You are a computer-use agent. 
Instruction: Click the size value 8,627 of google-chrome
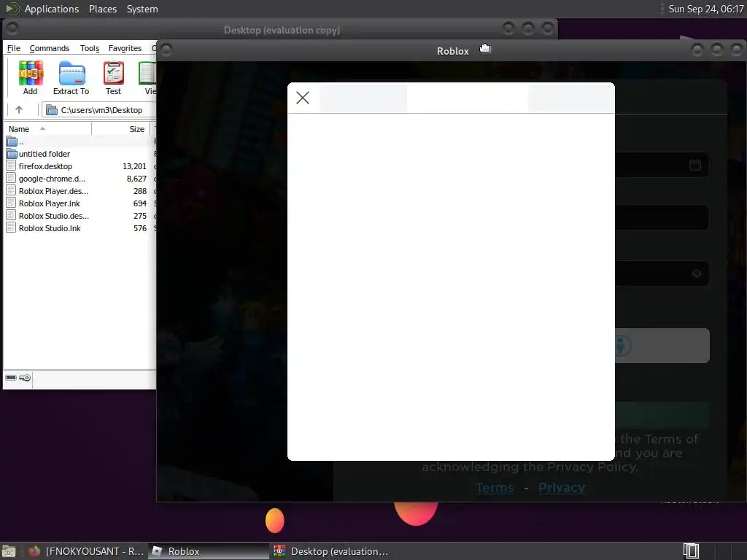point(136,179)
